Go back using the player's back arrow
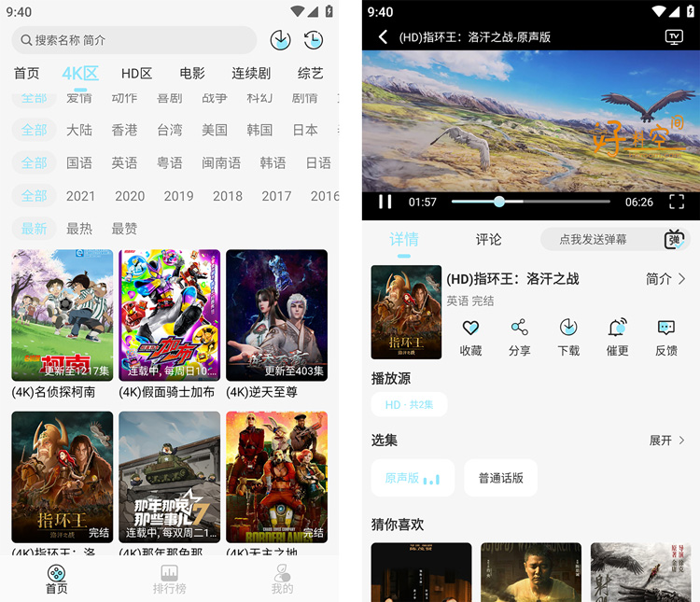Image resolution: width=700 pixels, height=602 pixels. 383,36
